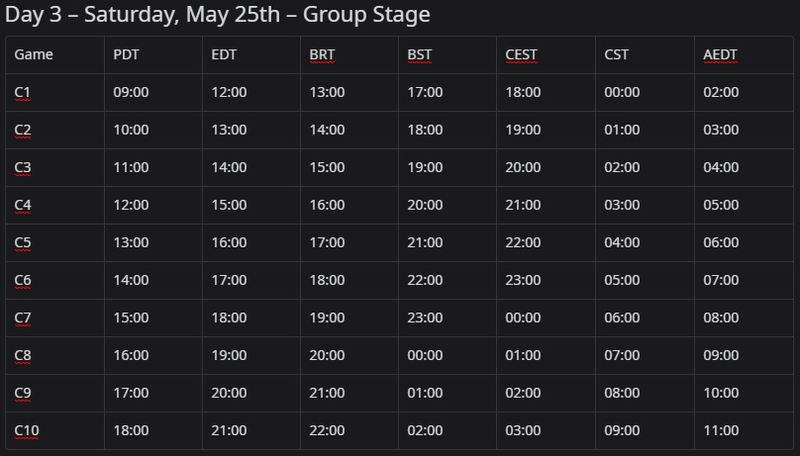This screenshot has width=800, height=456.
Task: Select the Game column header
Action: tap(34, 55)
